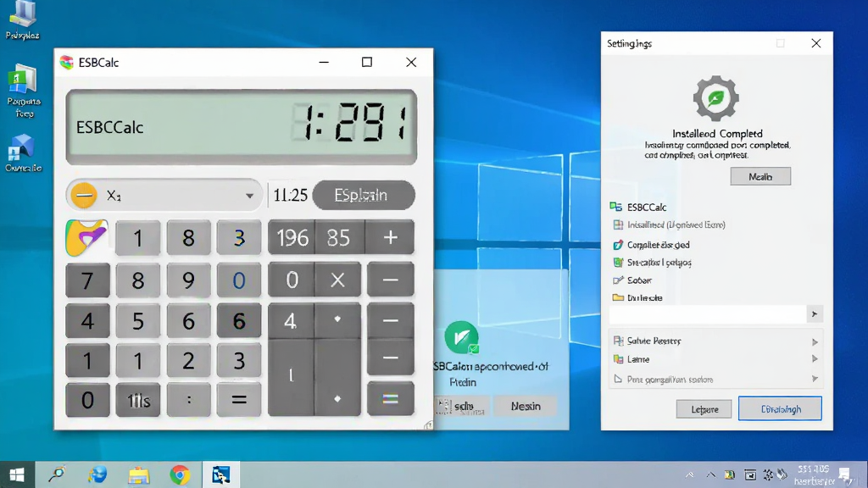Viewport: 868px width, 488px height.
Task: Click the 196 key in ESBCalc
Action: [292, 238]
